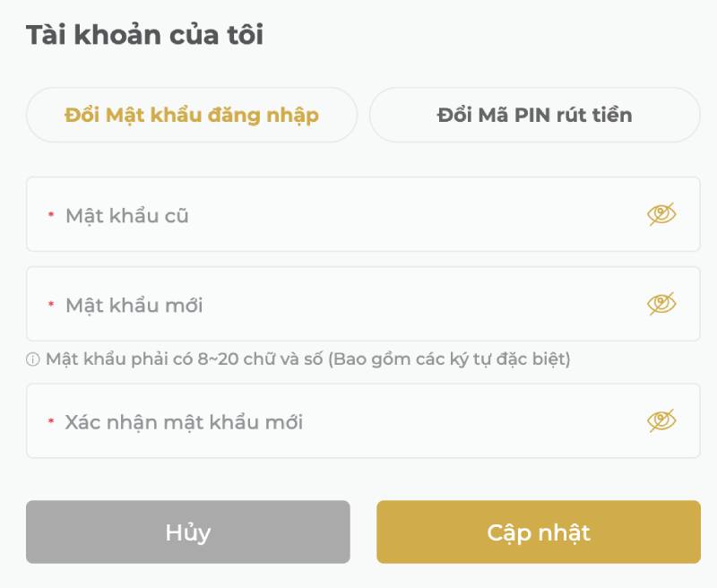Click the eye icon on Mật khẩu mới field
This screenshot has width=717, height=588.
[x=661, y=303]
